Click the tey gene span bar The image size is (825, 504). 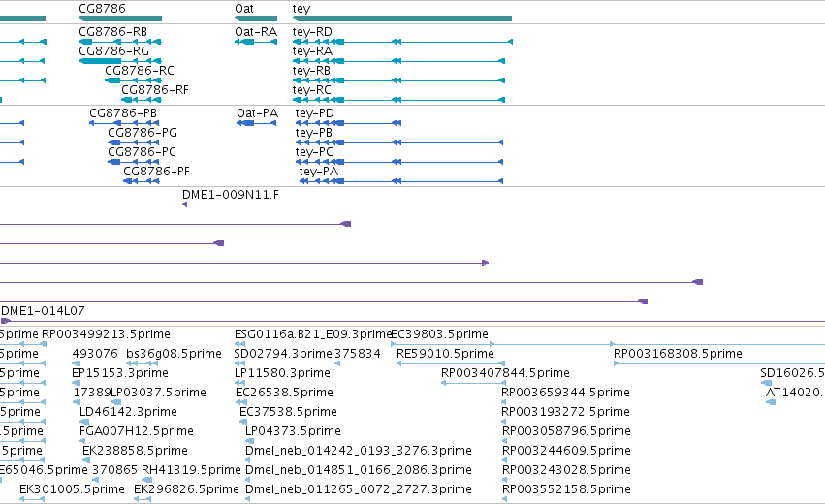402,18
